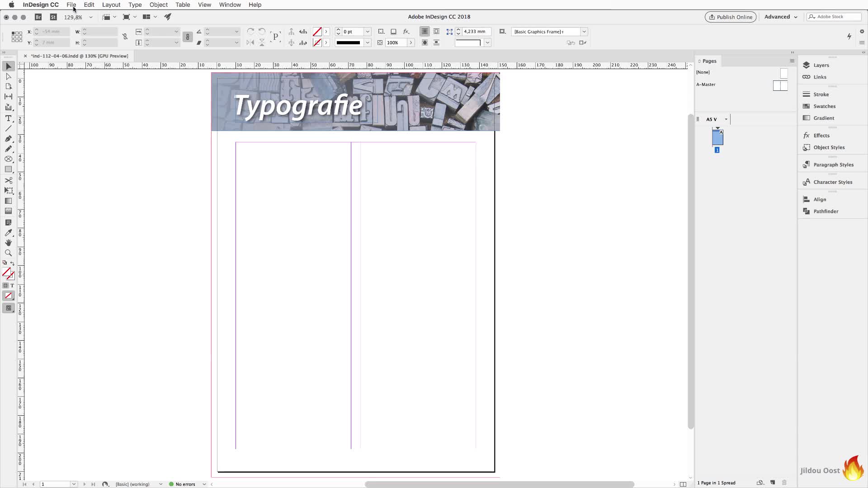Open the Edit menu
868x488 pixels.
tap(89, 5)
